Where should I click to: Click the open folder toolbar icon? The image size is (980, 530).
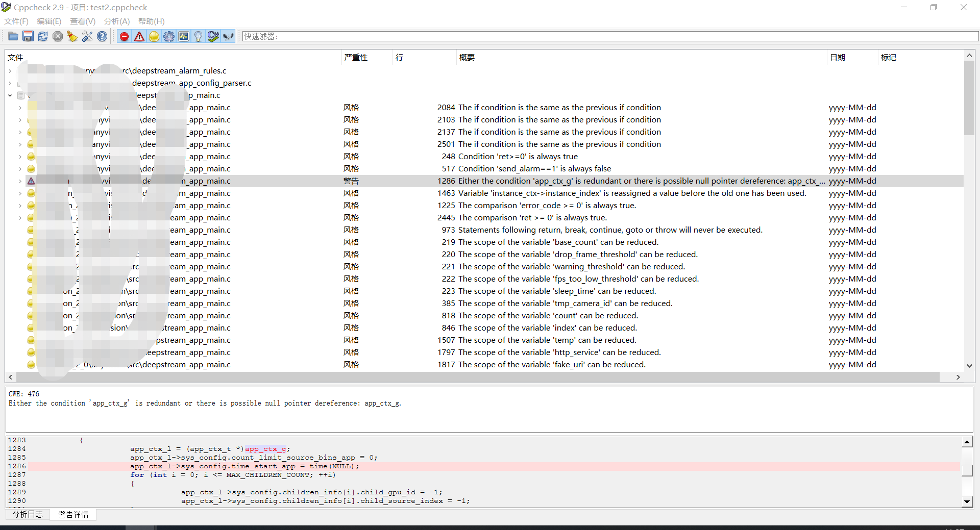coord(13,36)
